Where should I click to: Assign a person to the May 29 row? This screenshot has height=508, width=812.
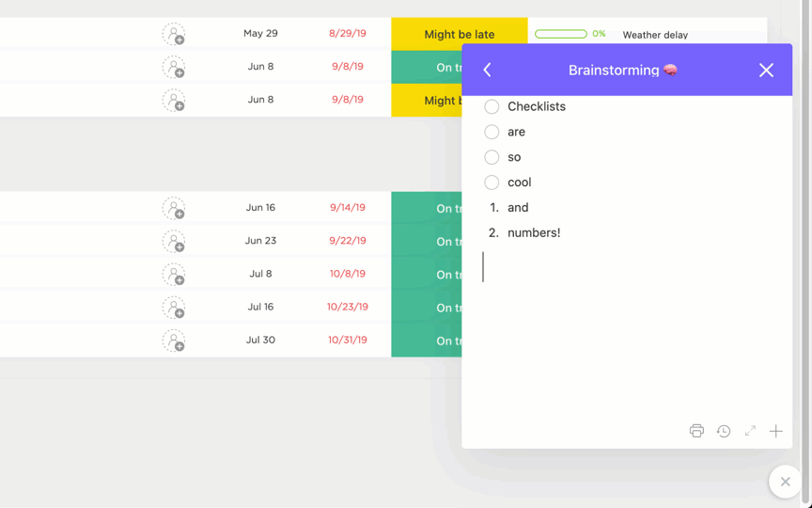coord(174,34)
